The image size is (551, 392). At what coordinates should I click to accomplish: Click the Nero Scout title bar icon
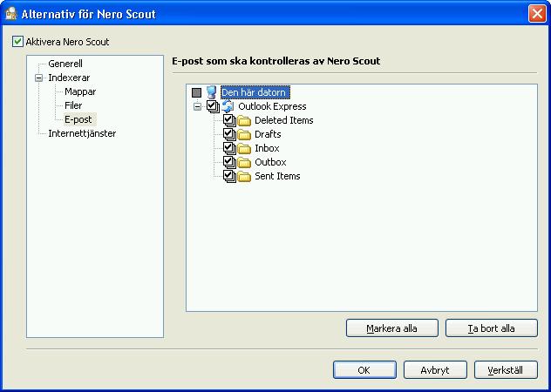tap(11, 14)
